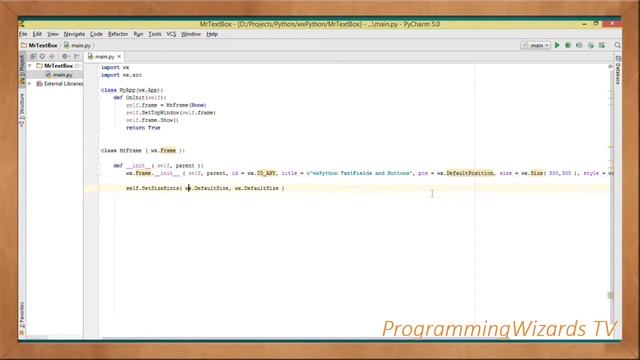Select External Libraries in project tree

[x=60, y=84]
